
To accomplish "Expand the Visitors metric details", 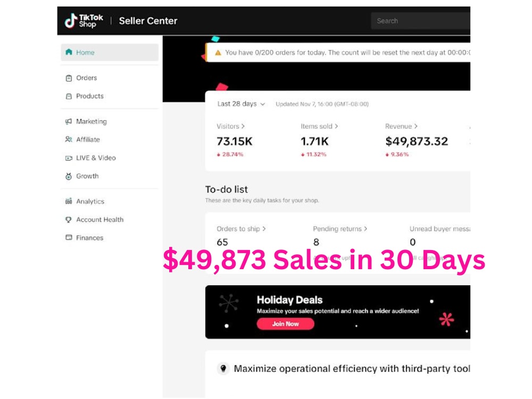I will pyautogui.click(x=231, y=126).
